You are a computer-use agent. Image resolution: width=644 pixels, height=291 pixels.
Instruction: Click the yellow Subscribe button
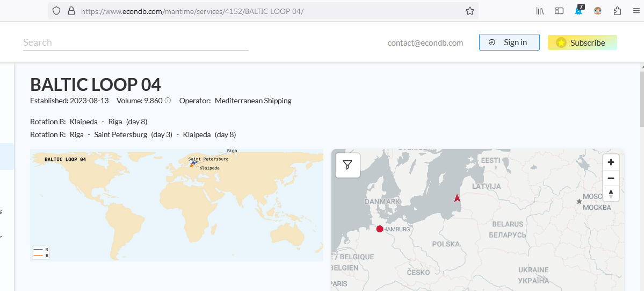[582, 42]
